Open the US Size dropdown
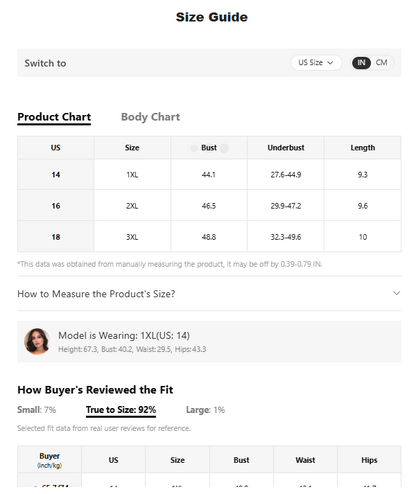 (316, 63)
